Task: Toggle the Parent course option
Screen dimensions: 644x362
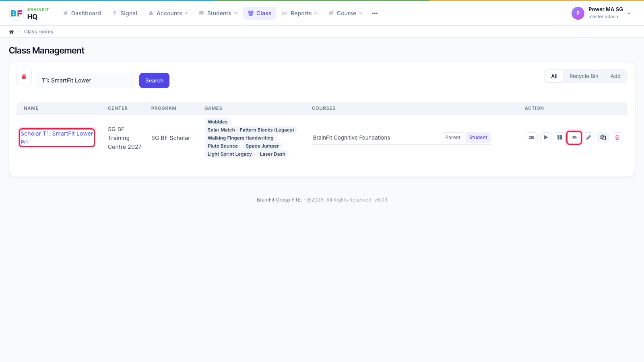Action: click(x=453, y=138)
